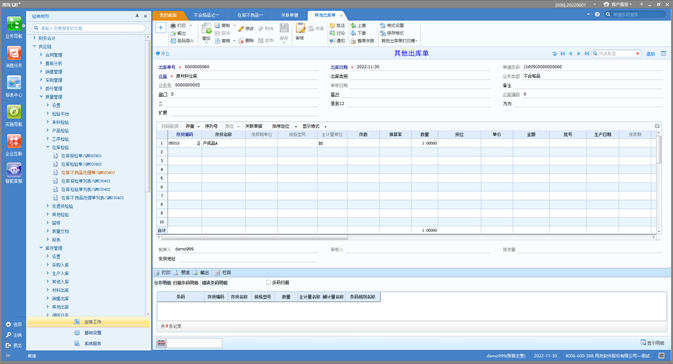Viewport: 673px width, 364px height.
Task: Click the barcode icon at the bottom bar
Action: 161,343
